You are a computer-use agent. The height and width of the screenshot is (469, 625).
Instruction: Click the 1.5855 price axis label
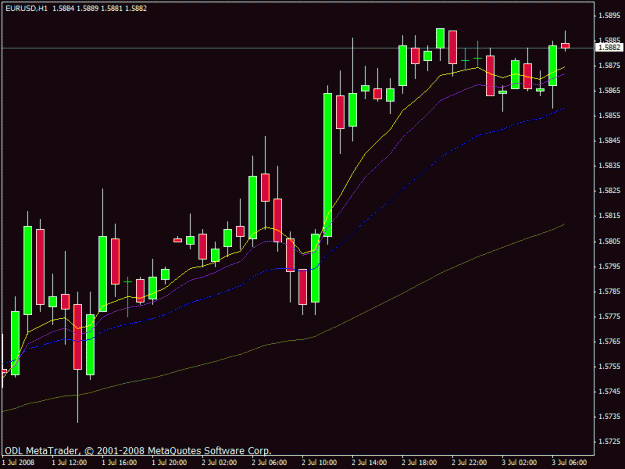tap(609, 116)
